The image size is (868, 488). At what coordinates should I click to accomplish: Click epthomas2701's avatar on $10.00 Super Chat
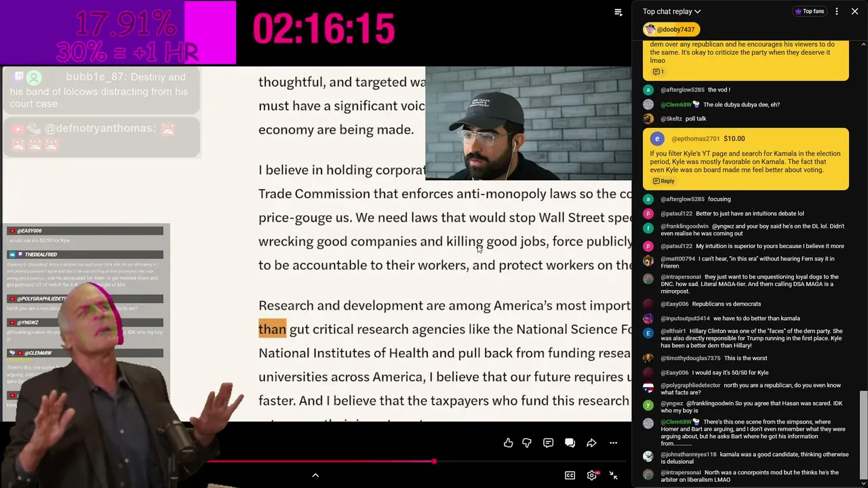[657, 139]
